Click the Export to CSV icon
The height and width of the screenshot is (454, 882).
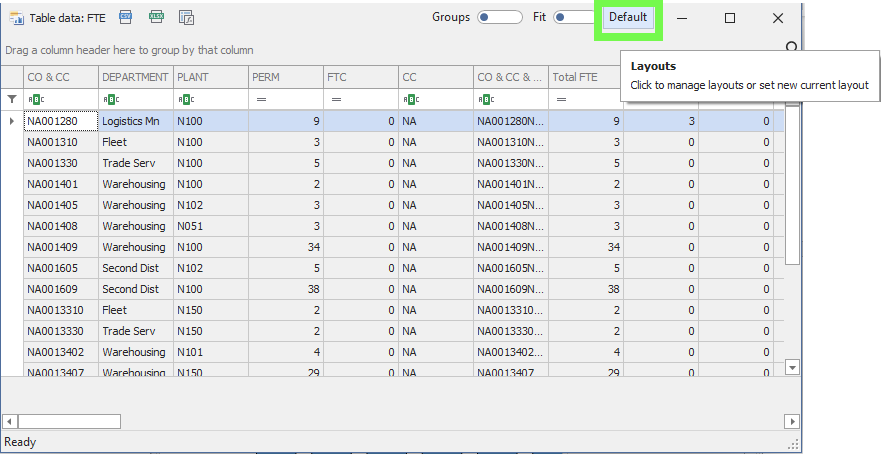click(x=126, y=18)
